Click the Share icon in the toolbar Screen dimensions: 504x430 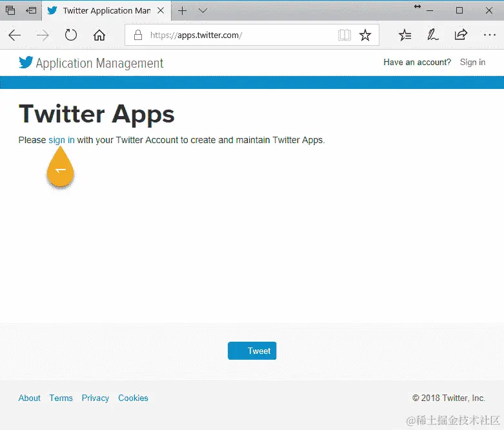coord(461,35)
